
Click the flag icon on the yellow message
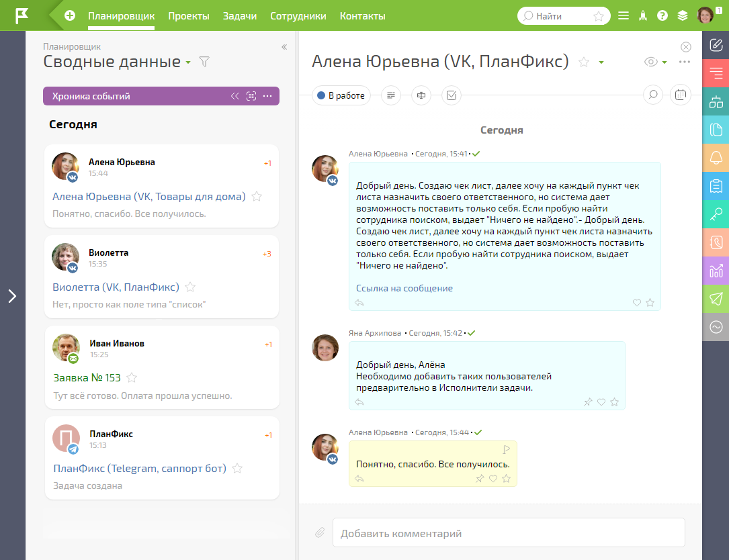[x=507, y=449]
